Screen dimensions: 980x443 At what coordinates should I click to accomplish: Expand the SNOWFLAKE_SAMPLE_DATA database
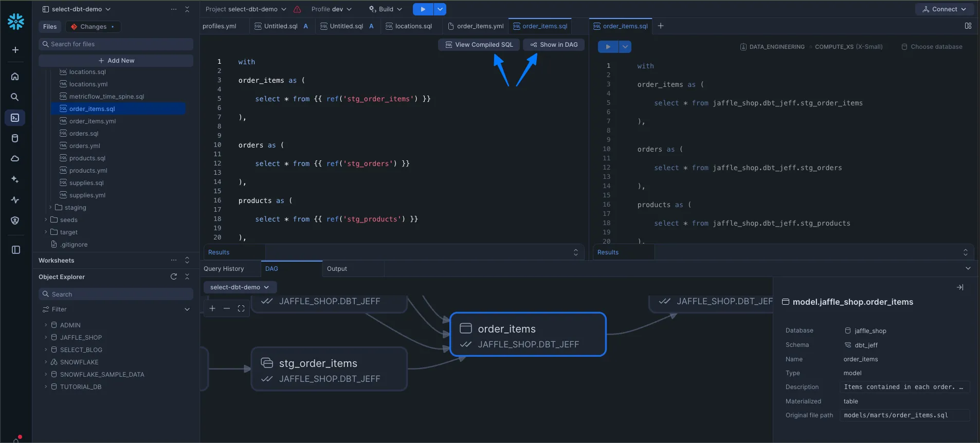46,375
